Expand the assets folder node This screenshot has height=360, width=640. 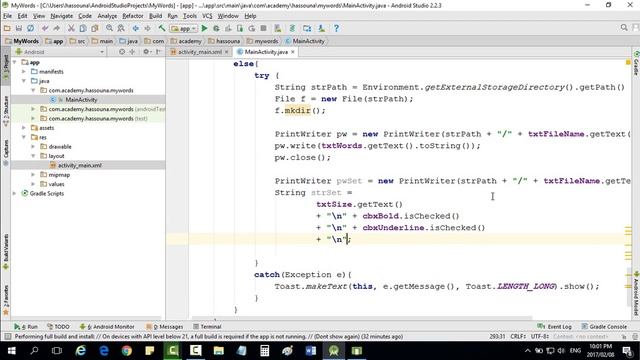[x=24, y=128]
